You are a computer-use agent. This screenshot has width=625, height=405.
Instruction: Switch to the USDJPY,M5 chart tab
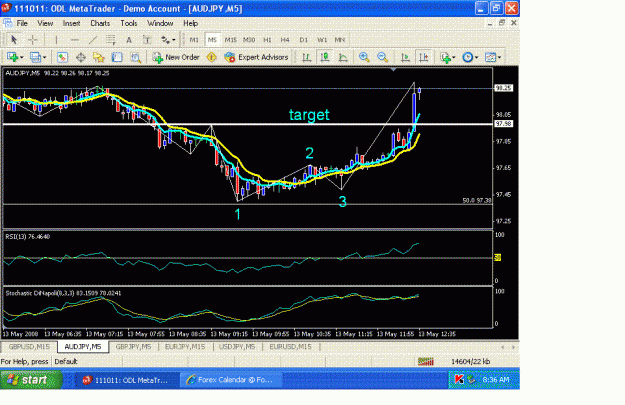click(237, 347)
